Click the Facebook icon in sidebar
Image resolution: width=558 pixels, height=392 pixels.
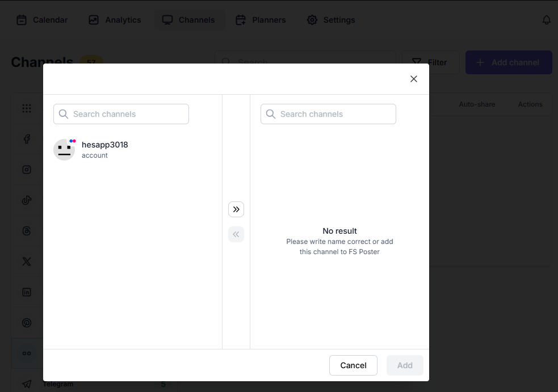pos(27,139)
